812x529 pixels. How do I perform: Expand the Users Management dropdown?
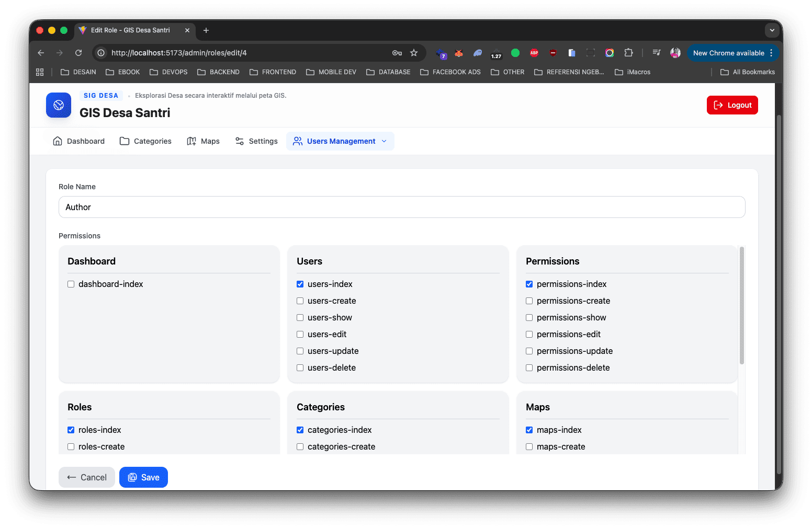(x=340, y=141)
